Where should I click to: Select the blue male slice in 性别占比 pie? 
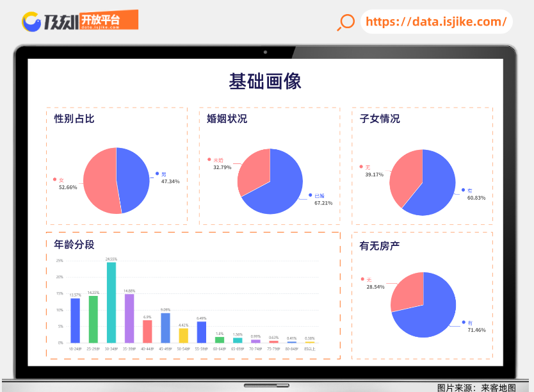[x=133, y=179]
